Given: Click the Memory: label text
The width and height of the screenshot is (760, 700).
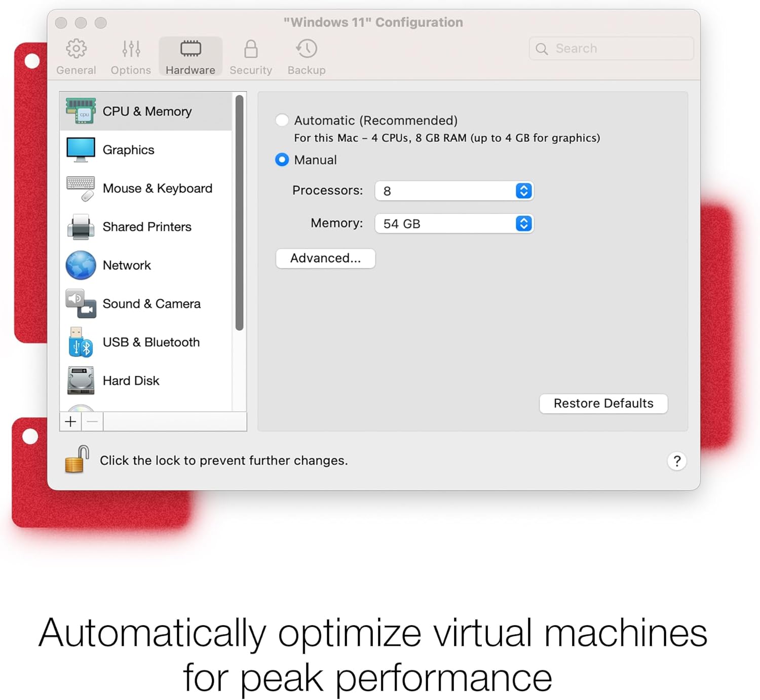Looking at the screenshot, I should (337, 223).
